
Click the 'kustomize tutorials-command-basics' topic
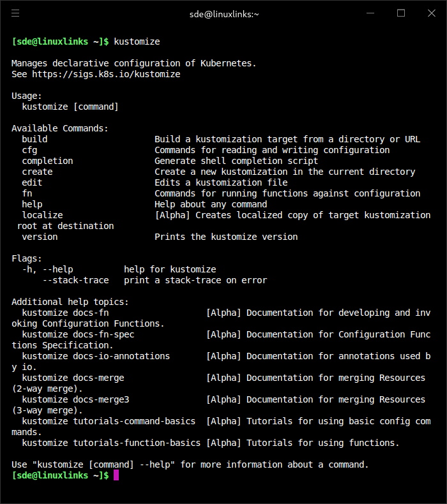click(x=109, y=422)
